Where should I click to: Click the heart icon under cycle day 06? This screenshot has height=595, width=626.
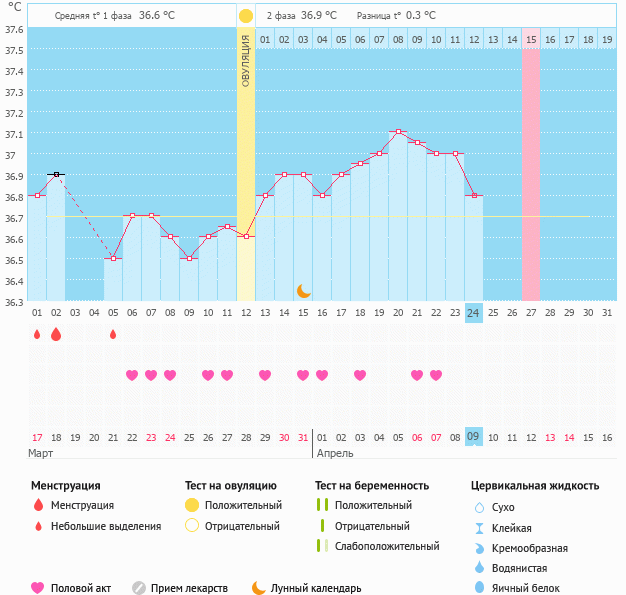pyautogui.click(x=132, y=375)
